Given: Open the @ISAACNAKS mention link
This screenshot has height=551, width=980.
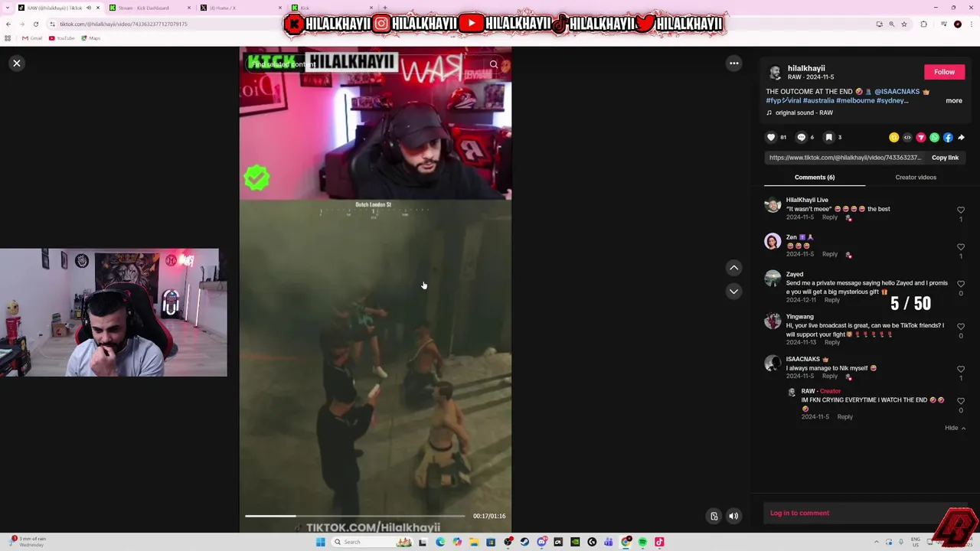Looking at the screenshot, I should coord(897,92).
